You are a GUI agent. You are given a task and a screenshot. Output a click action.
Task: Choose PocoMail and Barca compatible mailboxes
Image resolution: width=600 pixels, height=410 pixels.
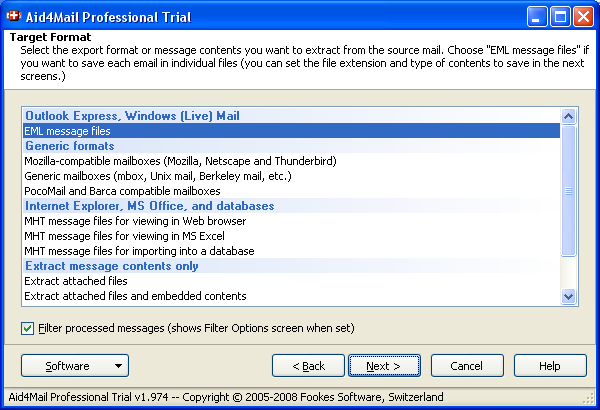click(x=292, y=191)
